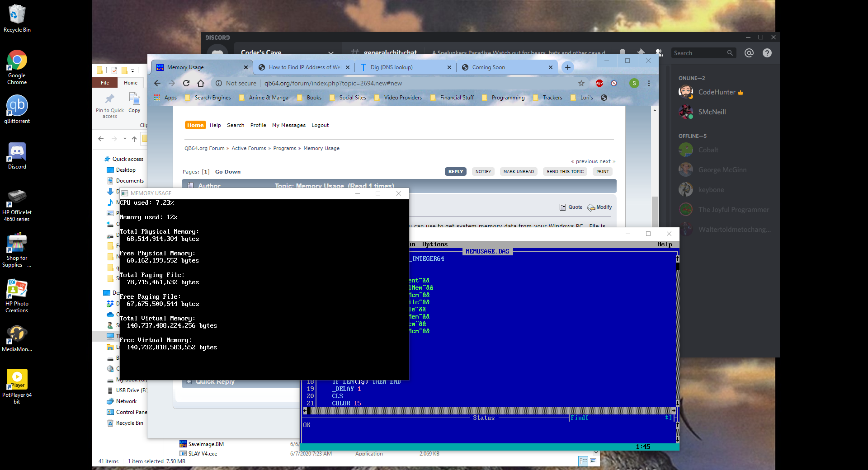Switch File Explorer to details view
868x470 pixels.
[x=583, y=461]
